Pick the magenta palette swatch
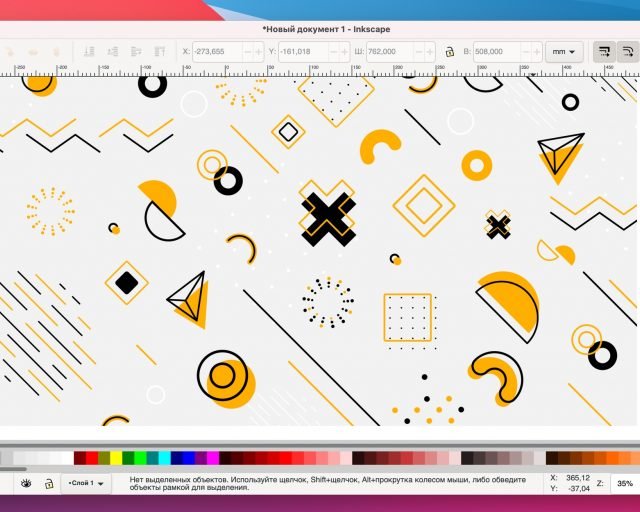This screenshot has width=640, height=512. point(213,458)
